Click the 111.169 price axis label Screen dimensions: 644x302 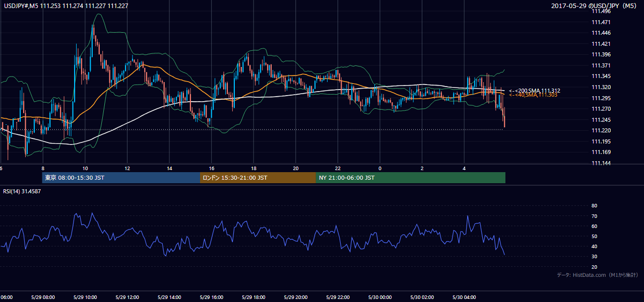pos(602,152)
